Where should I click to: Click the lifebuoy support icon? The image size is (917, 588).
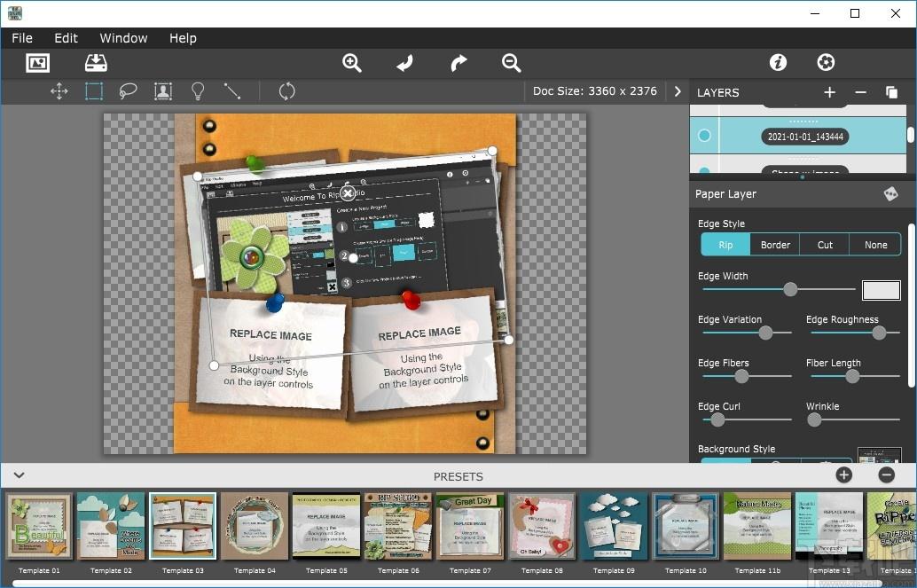pyautogui.click(x=826, y=63)
